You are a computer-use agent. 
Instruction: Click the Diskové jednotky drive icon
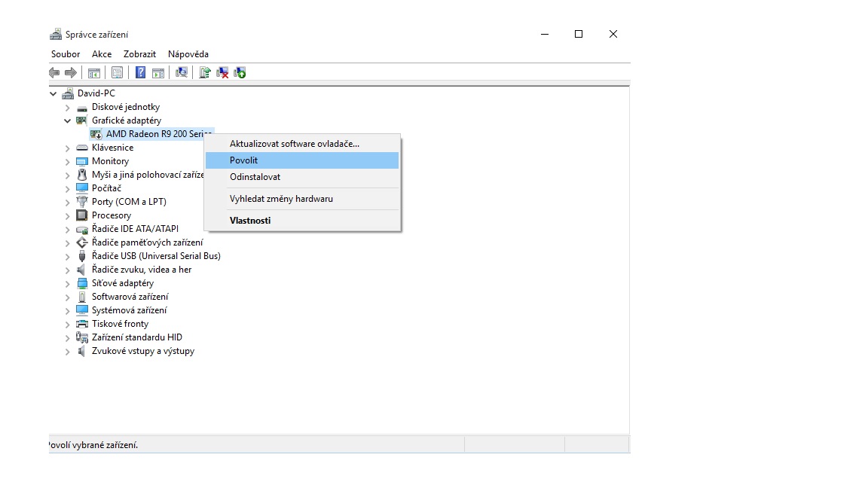(x=82, y=108)
